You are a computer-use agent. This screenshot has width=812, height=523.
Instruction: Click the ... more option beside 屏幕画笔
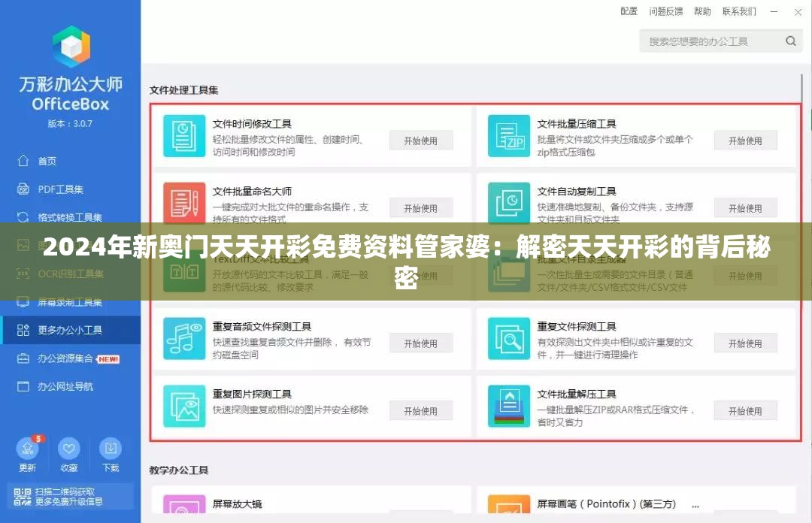click(695, 505)
